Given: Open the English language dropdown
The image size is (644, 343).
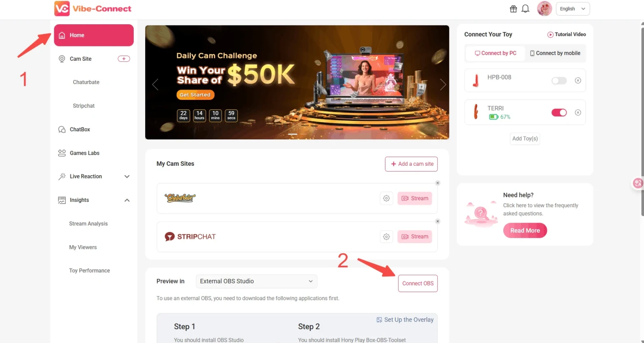Looking at the screenshot, I should pyautogui.click(x=573, y=9).
